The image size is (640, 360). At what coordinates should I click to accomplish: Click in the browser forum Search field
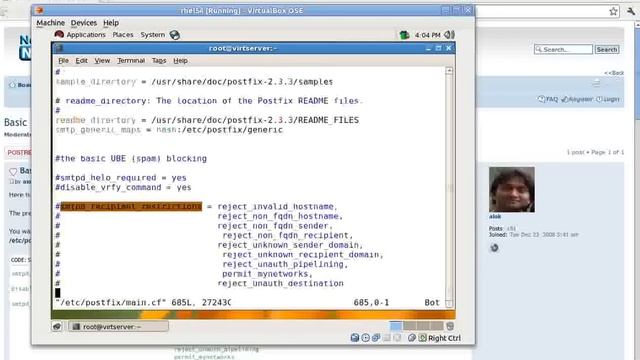click(x=563, y=49)
